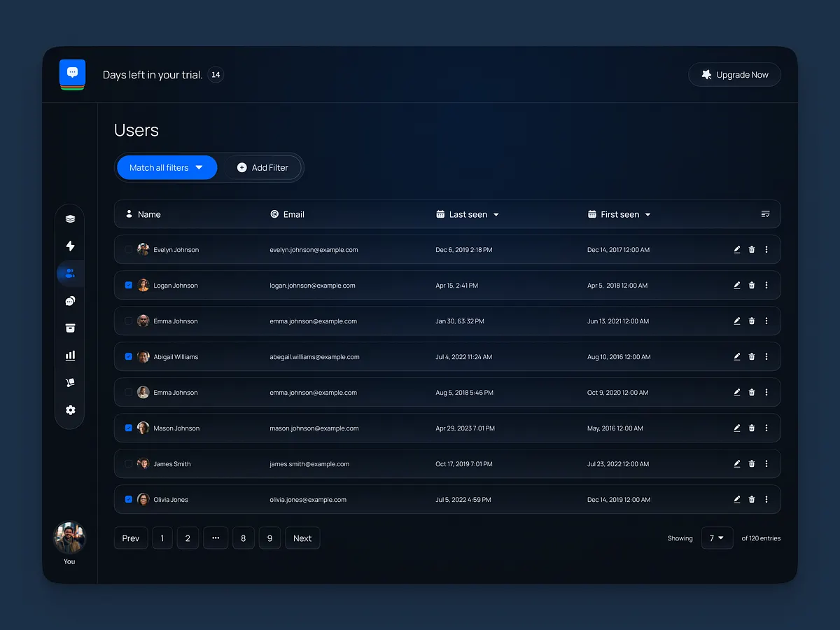Click the active Users icon in sidebar

click(x=70, y=273)
